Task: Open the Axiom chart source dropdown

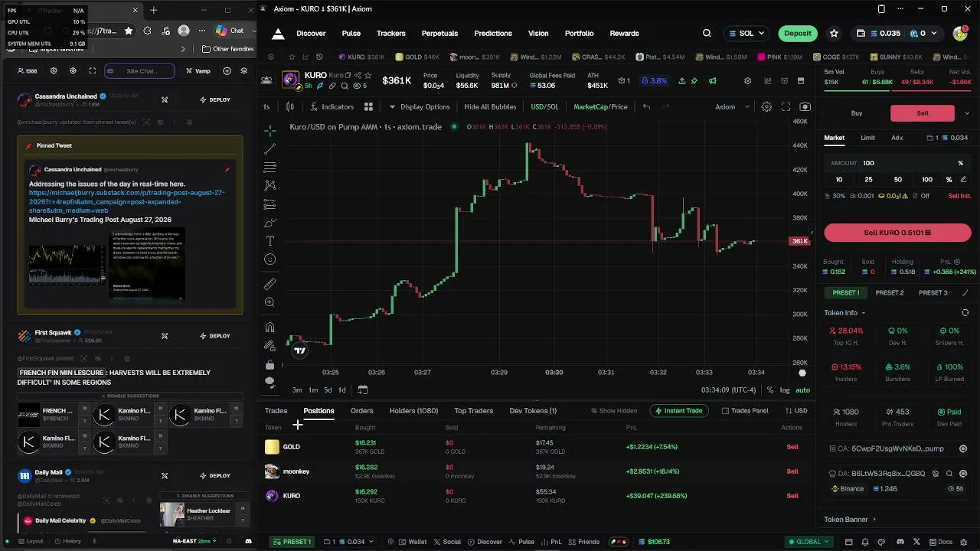Action: 732,107
